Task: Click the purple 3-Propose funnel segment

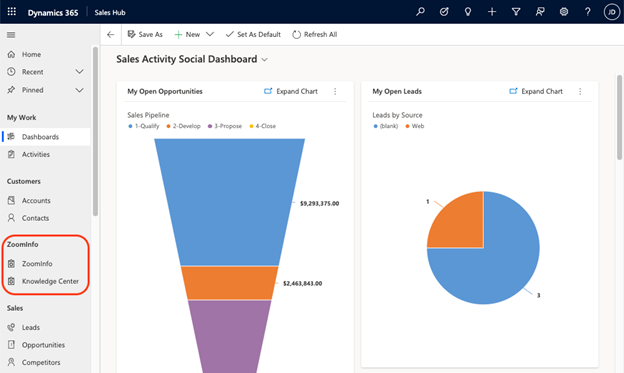Action: click(230, 336)
